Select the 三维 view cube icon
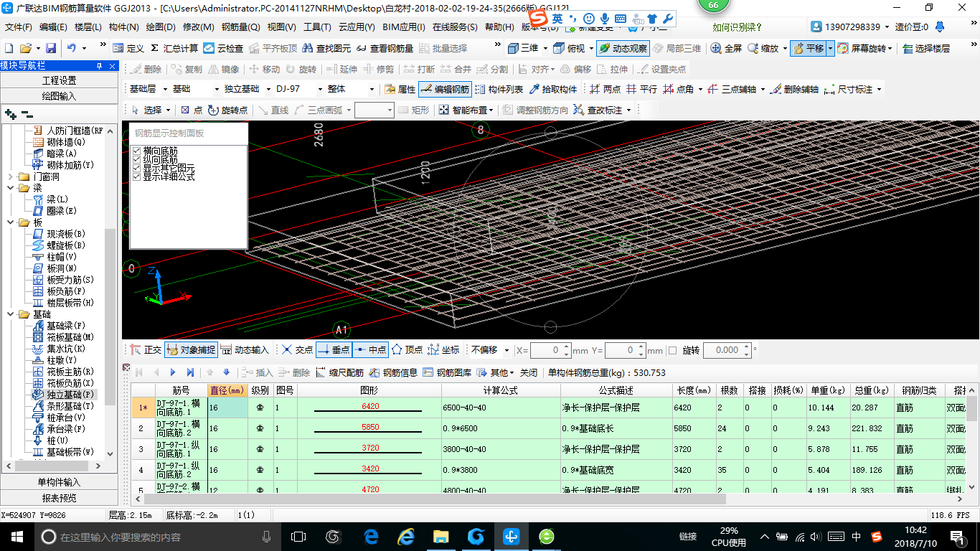This screenshot has width=980, height=551. 513,48
